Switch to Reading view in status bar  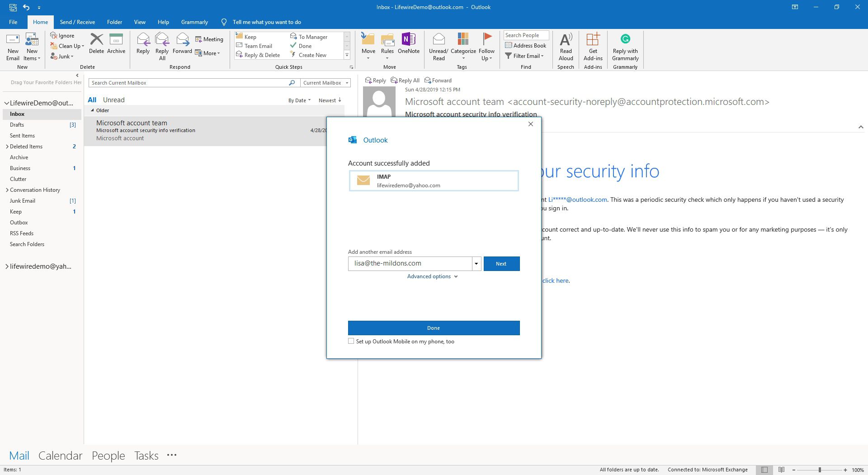click(x=781, y=470)
